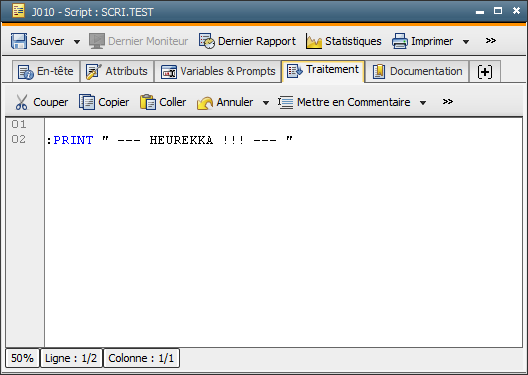Click line number 02 in gutter
The height and width of the screenshot is (375, 528).
pos(19,139)
